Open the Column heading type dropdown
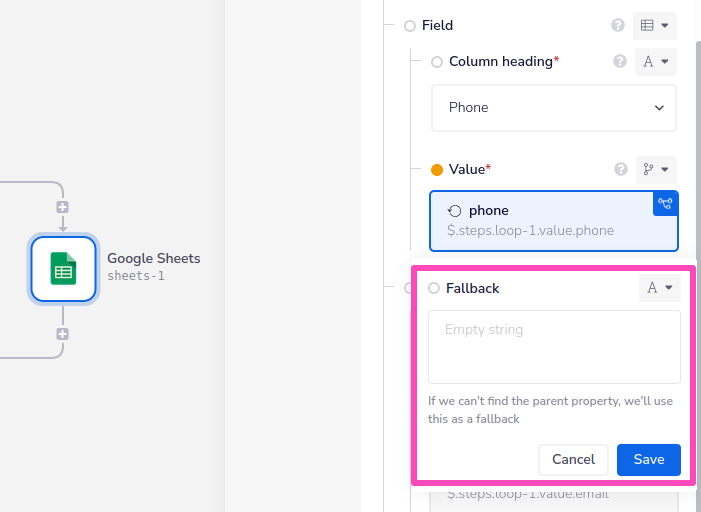This screenshot has width=701, height=512. click(x=656, y=62)
